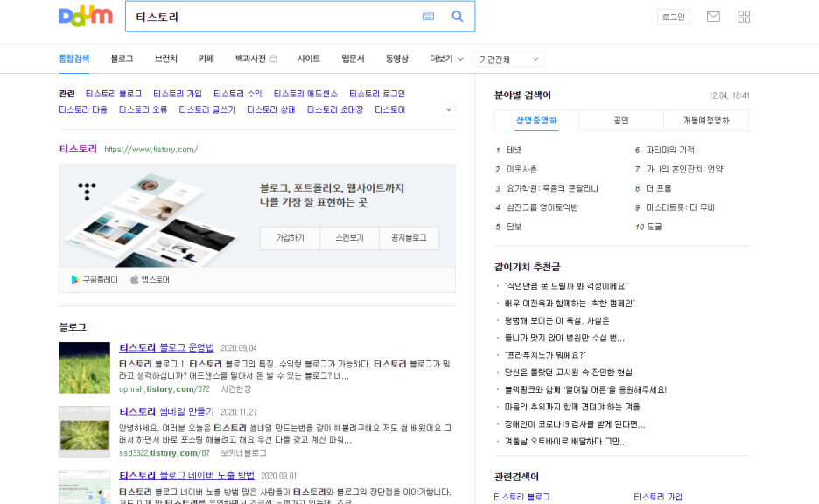Open the forest canopy blog thumbnail
Viewport: 819px width, 504px height.
coord(85,432)
